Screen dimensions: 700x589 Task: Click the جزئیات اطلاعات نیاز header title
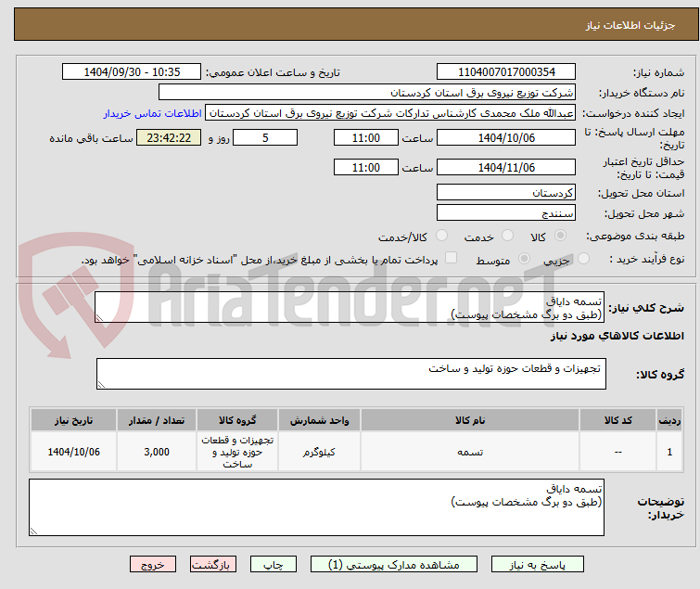pos(630,25)
